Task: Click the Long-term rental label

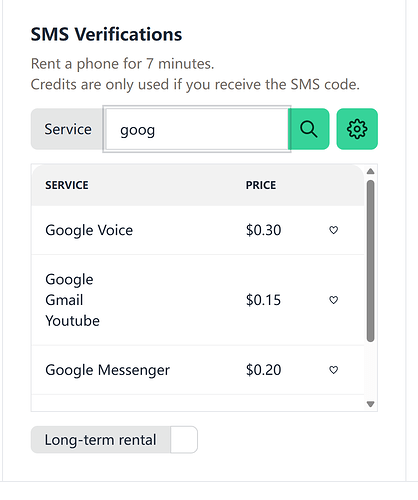Action: 100,440
